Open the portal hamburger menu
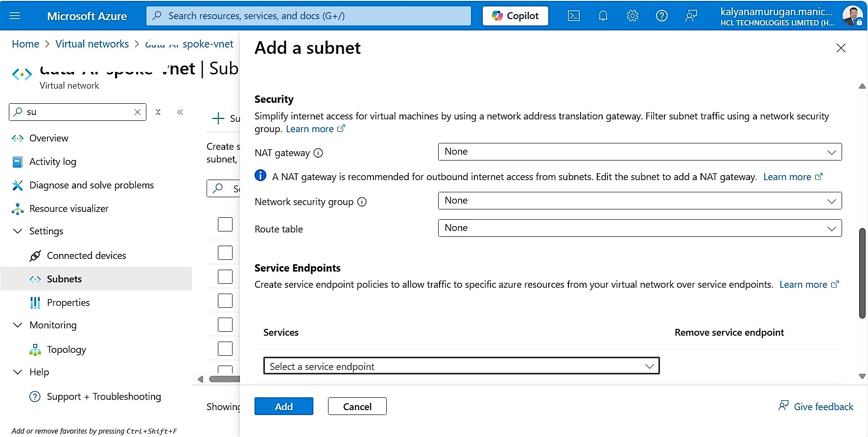The image size is (868, 437). coord(15,16)
